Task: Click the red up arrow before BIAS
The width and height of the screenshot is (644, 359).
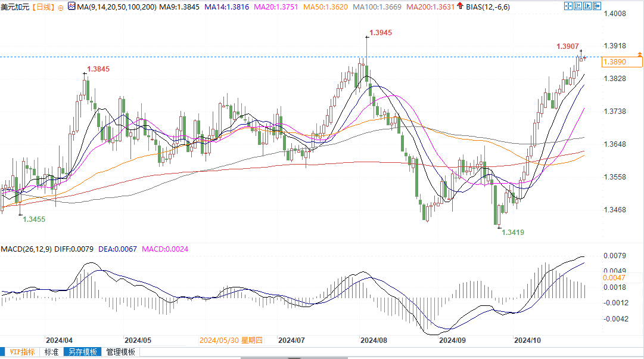Action: pos(460,7)
